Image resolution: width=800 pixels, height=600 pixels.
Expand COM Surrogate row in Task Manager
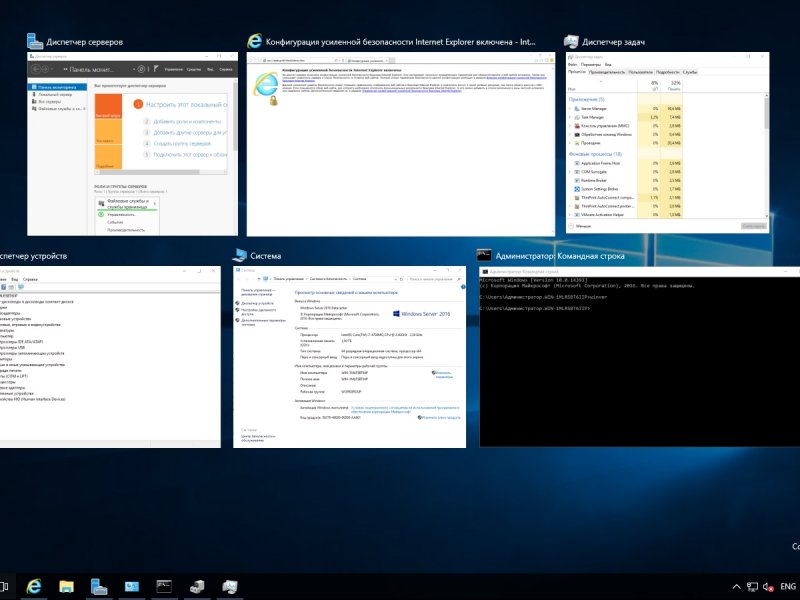570,172
